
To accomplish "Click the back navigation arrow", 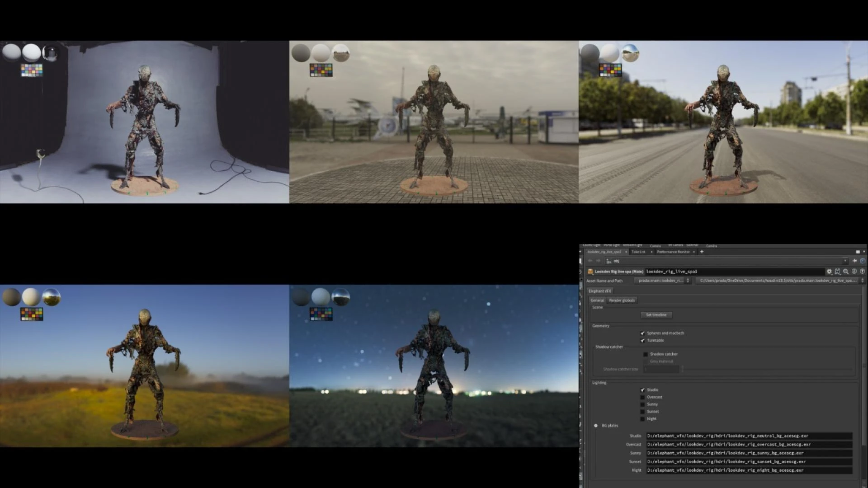I will tap(590, 261).
